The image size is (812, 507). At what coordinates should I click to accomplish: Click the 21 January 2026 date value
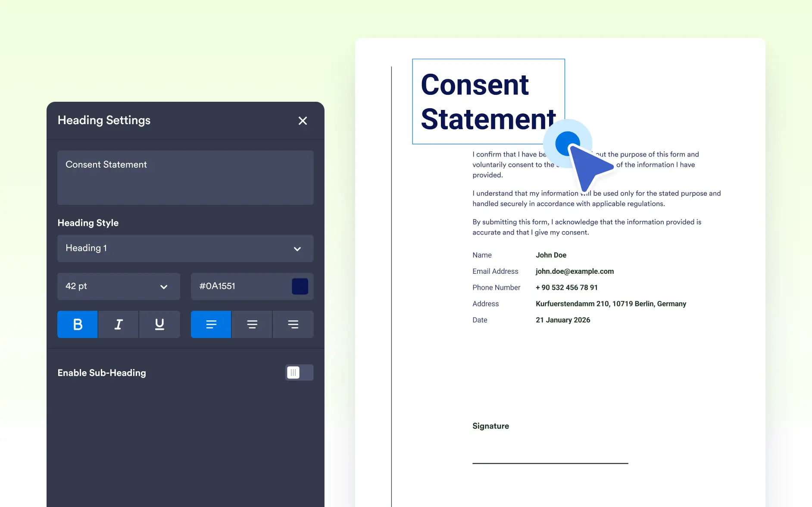[x=563, y=320]
